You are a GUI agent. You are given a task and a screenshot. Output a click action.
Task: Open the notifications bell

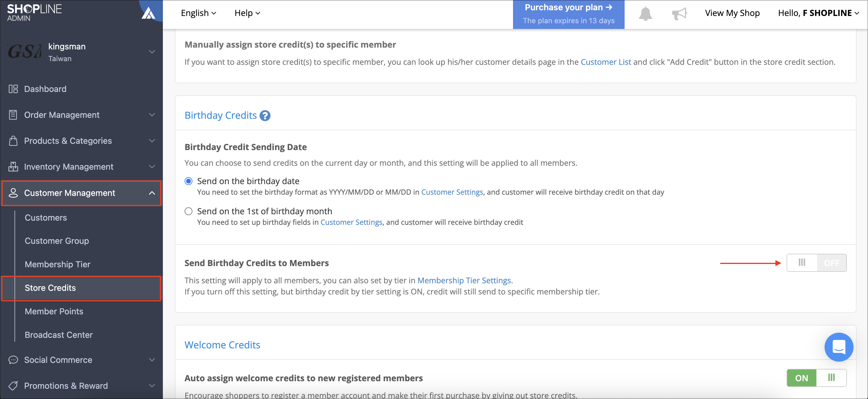(x=645, y=14)
